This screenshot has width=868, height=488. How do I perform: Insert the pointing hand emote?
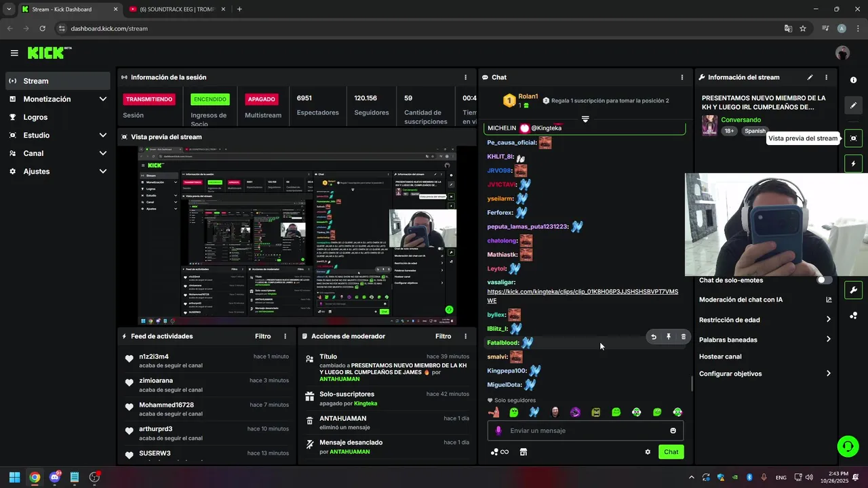click(494, 411)
